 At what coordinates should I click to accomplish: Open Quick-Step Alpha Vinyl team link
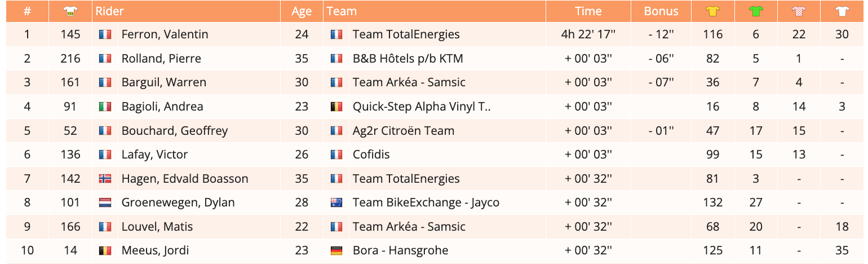(421, 107)
